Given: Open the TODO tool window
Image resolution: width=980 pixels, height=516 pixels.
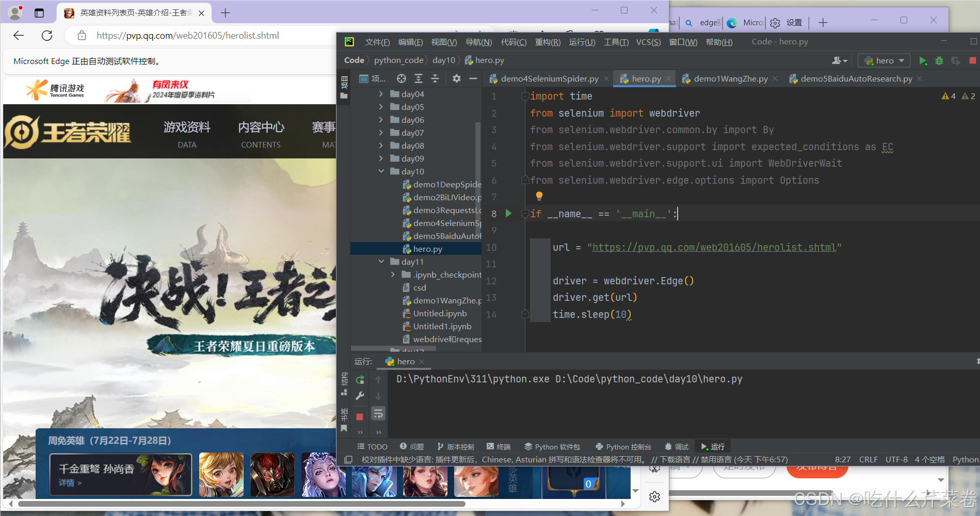Looking at the screenshot, I should (372, 447).
